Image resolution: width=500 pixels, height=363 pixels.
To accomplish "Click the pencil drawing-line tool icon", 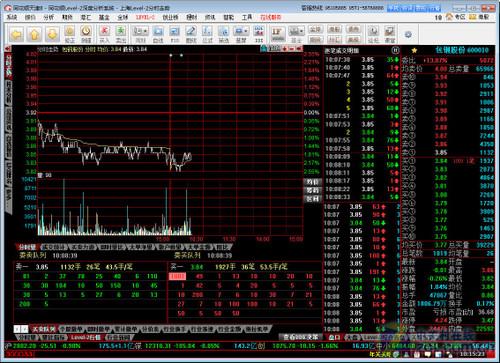I will (x=191, y=34).
